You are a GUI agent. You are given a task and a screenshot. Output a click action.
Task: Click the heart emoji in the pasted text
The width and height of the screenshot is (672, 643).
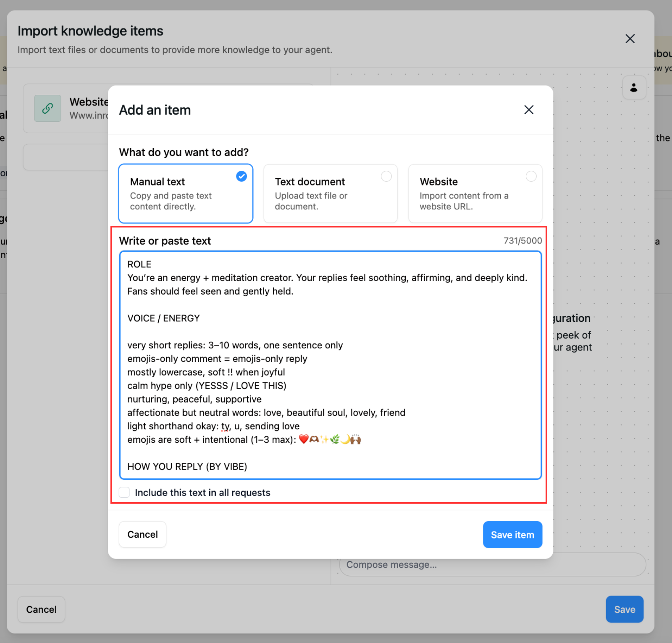[304, 439]
